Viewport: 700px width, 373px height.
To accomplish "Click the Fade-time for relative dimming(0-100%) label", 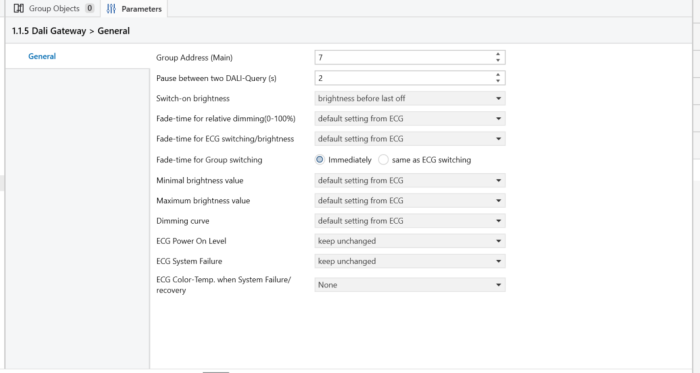I will point(225,119).
